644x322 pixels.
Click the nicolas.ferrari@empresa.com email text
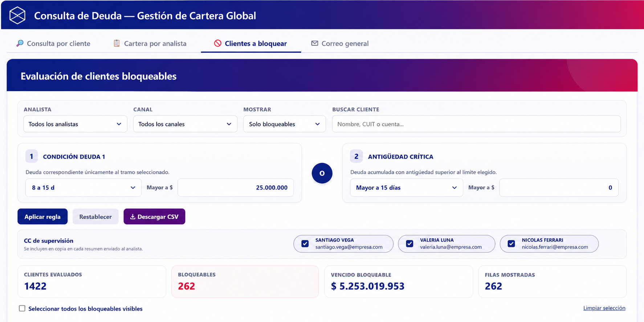[555, 247]
